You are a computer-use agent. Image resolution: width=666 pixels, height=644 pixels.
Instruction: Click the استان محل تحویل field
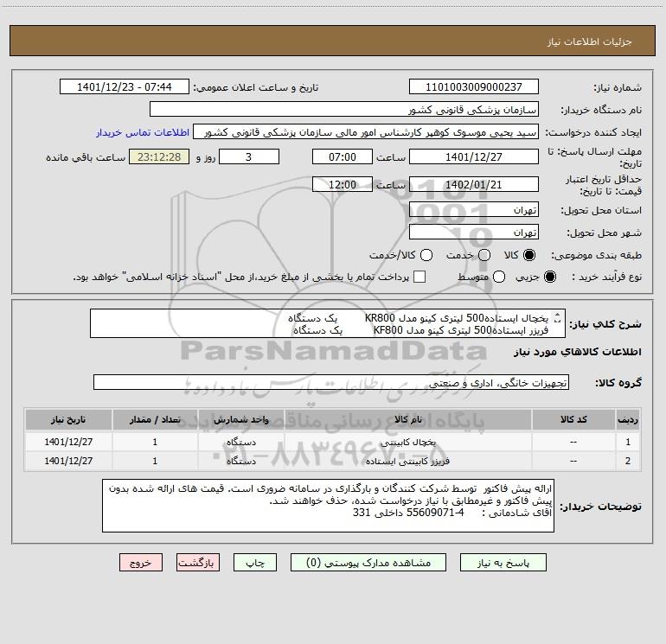pos(474,210)
